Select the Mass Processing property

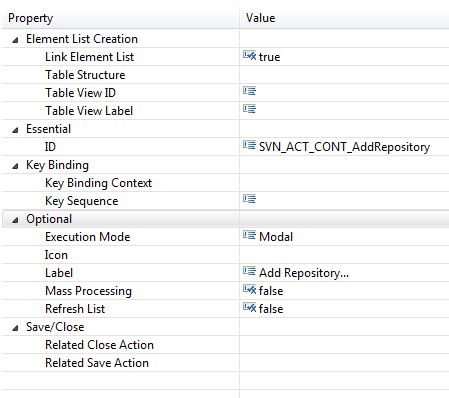tap(88, 291)
